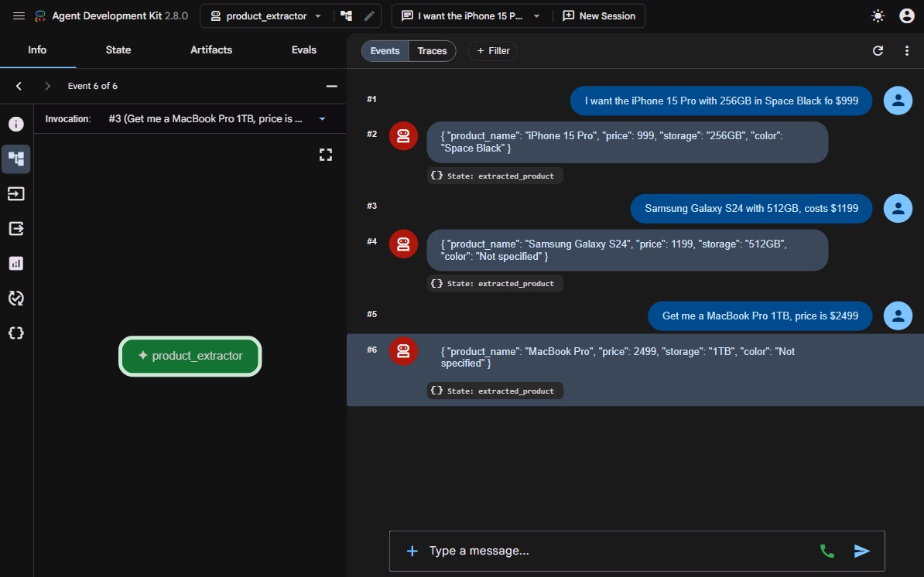
Task: Select the Traces view toggle
Action: [432, 50]
